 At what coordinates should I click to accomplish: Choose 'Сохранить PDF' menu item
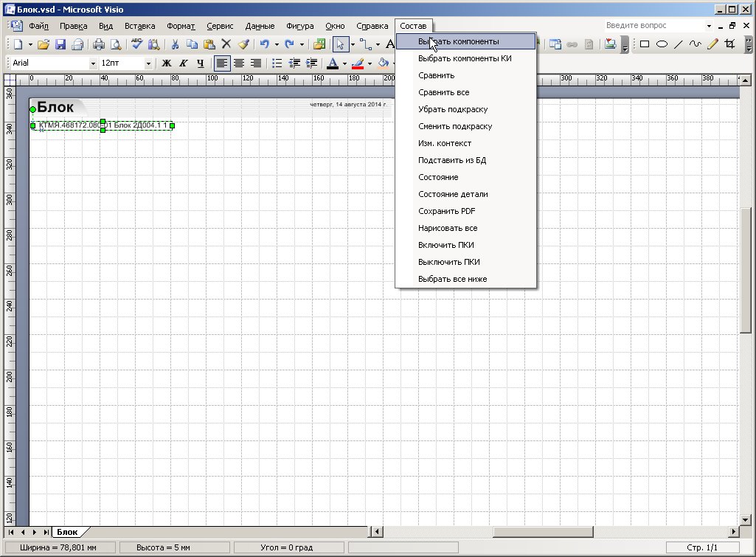coord(465,211)
